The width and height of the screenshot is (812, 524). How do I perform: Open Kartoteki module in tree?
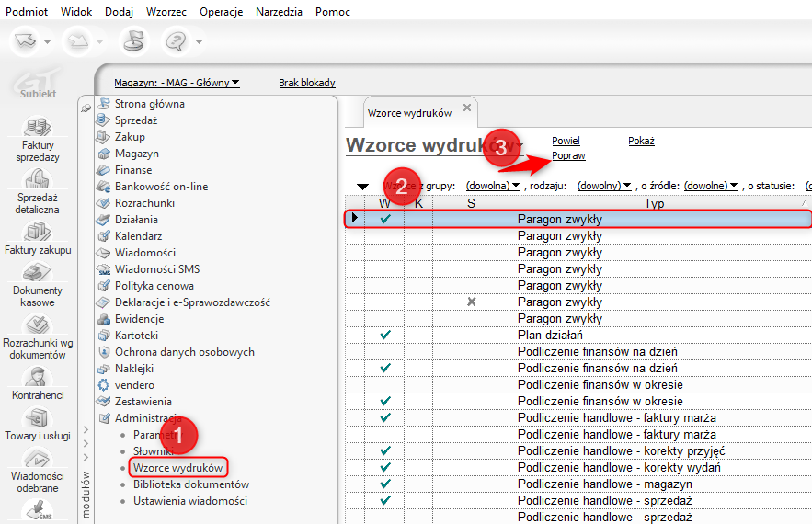tap(136, 336)
